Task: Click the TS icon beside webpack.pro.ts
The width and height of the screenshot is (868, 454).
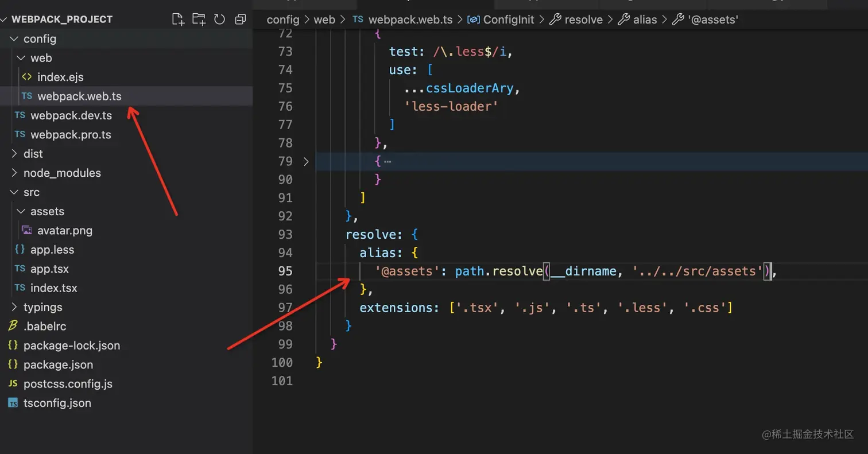Action: click(x=20, y=134)
